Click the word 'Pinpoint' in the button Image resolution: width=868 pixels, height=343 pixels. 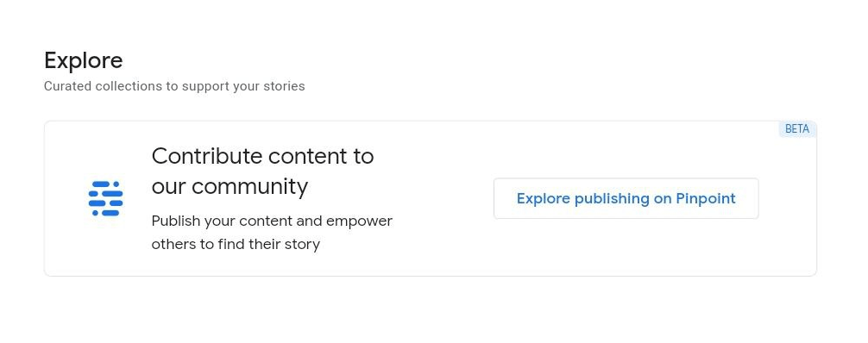(706, 198)
